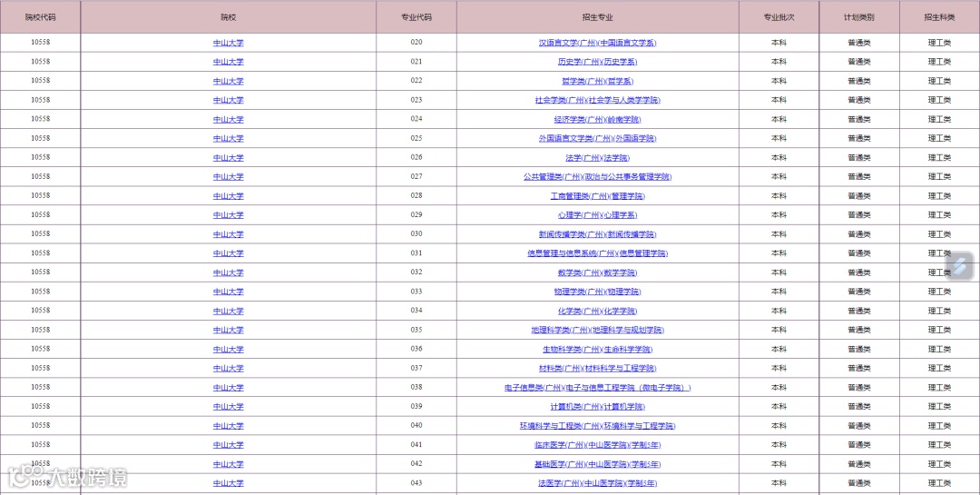The image size is (980, 495).
Task: Click 普通类 in the 临床医学(广州) row
Action: [859, 444]
